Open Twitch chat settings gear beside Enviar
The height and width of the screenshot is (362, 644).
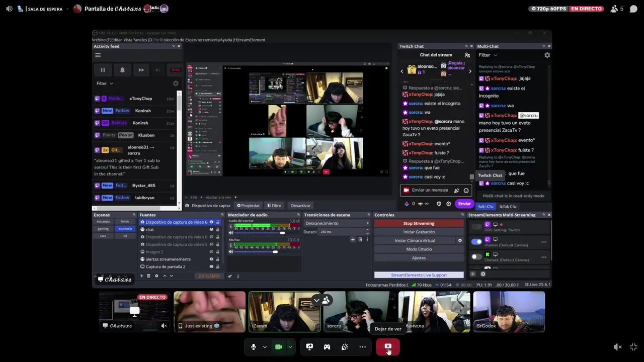(x=449, y=204)
